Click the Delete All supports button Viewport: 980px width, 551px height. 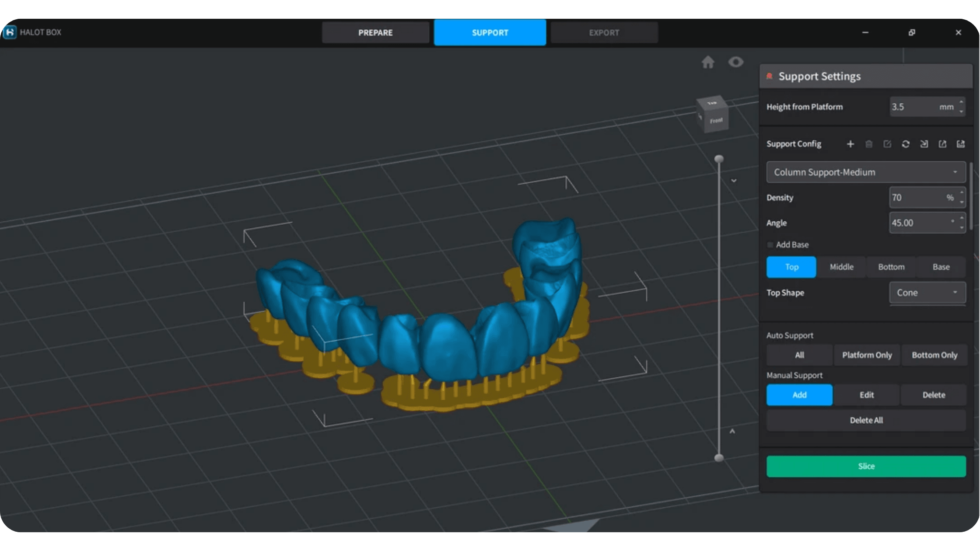[x=866, y=420]
